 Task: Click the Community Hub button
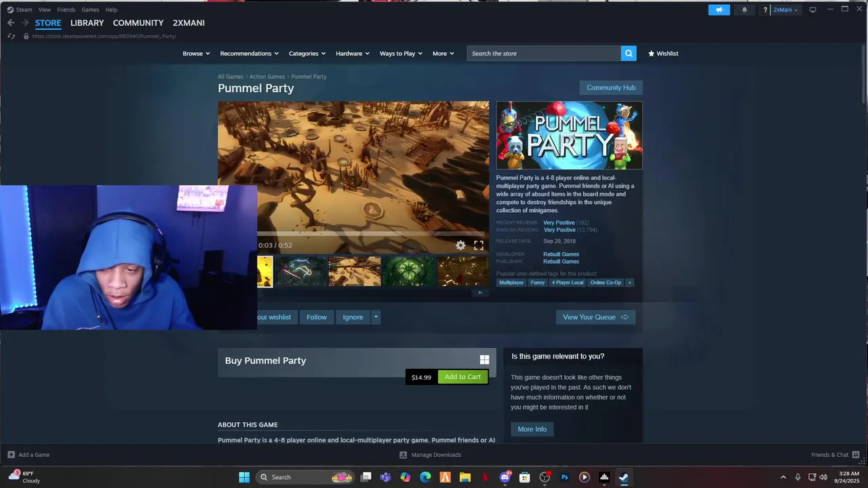(x=611, y=87)
